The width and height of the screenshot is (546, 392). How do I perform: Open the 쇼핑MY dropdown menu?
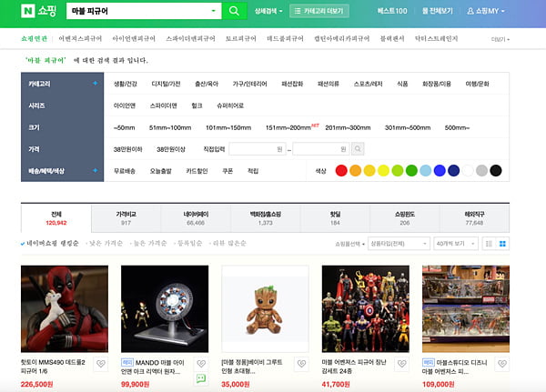coord(486,11)
